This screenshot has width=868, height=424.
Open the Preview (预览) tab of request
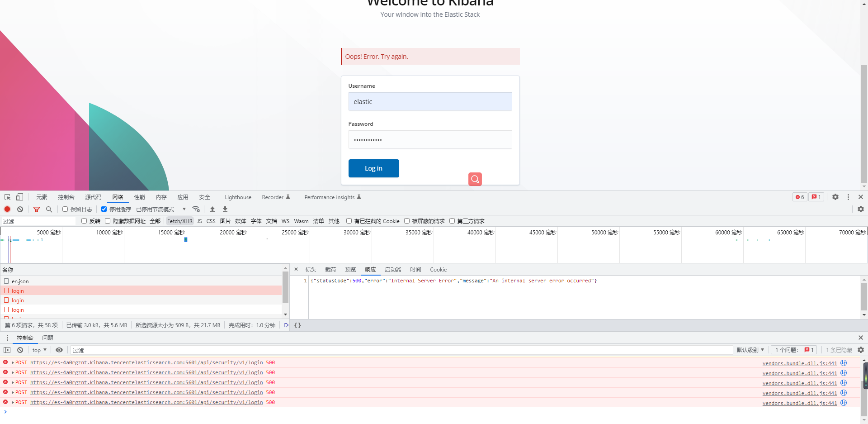coord(350,269)
